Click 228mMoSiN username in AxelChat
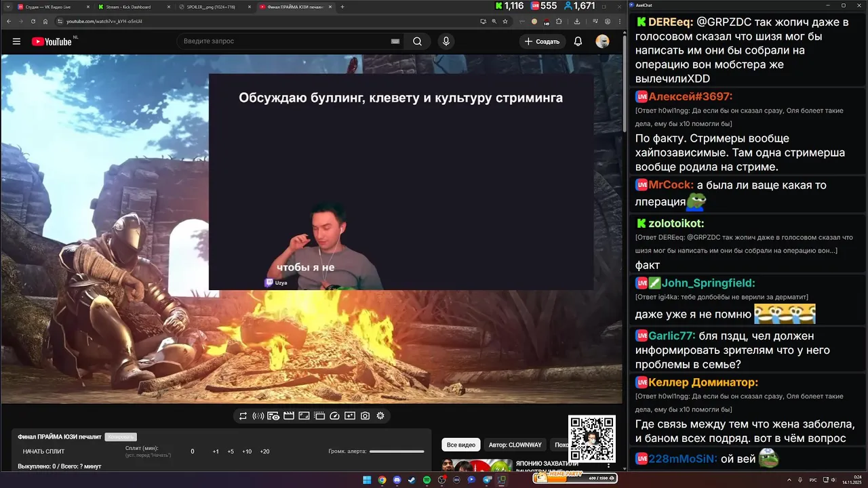Image resolution: width=868 pixels, height=488 pixels. pos(682,459)
